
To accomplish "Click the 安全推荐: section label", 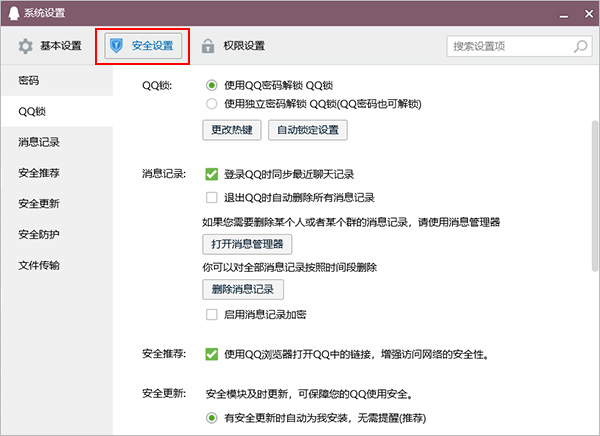I will 164,354.
